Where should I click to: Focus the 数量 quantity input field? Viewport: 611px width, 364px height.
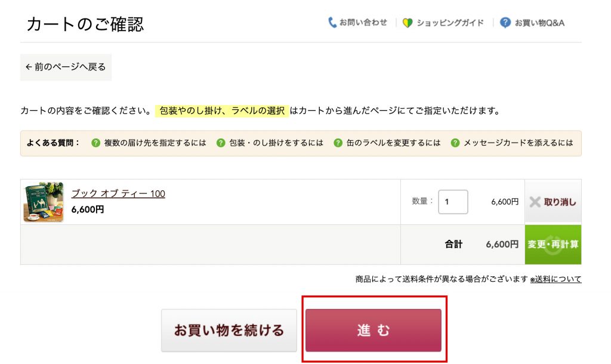pos(453,202)
